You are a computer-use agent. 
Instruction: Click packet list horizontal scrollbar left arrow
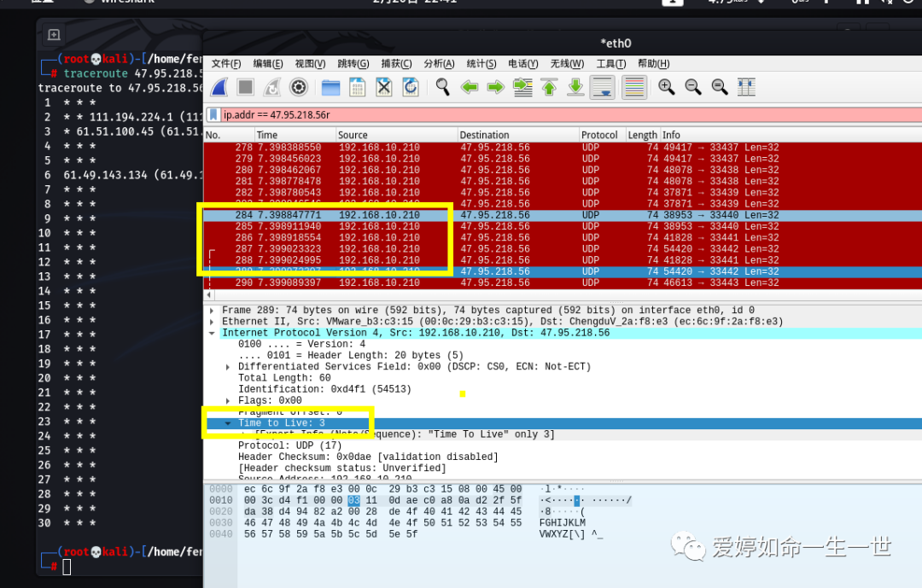[x=208, y=294]
